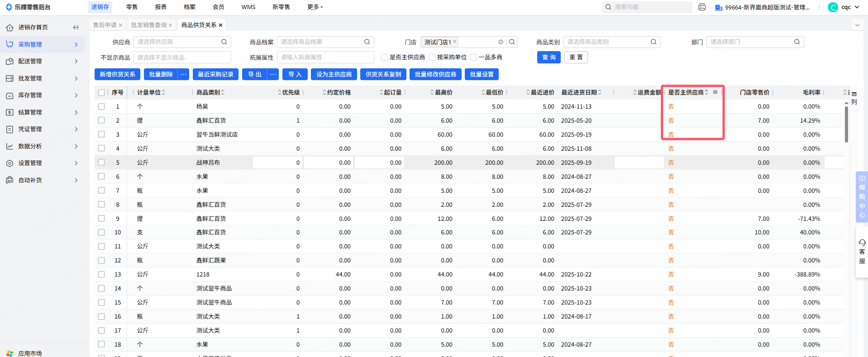Click the table's vertical scrollbar
This screenshot has height=357, width=868.
pyautogui.click(x=846, y=124)
